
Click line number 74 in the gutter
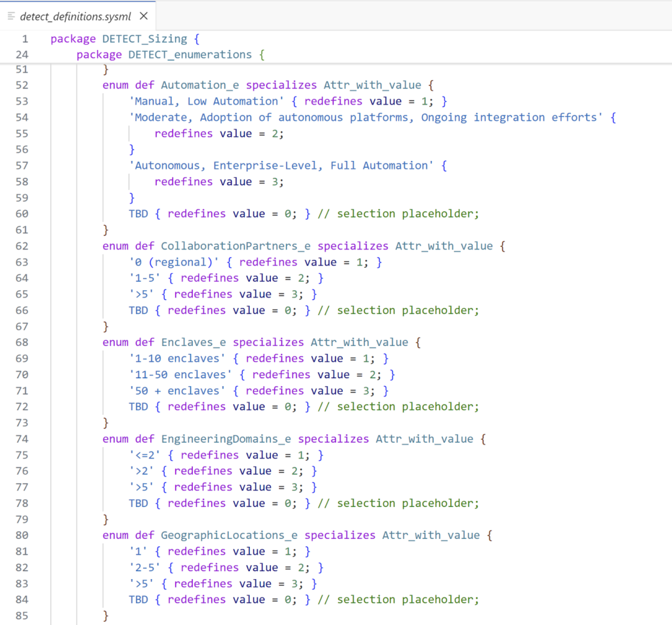[x=22, y=439]
